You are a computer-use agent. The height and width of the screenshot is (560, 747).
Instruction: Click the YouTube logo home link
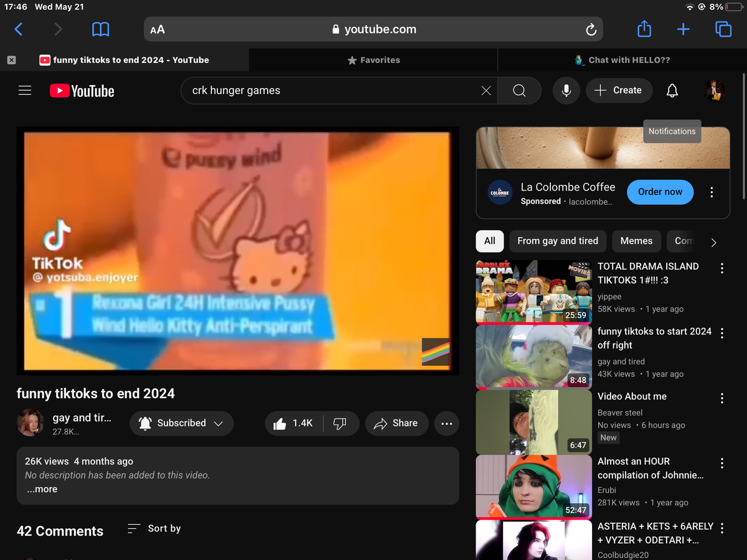82,91
